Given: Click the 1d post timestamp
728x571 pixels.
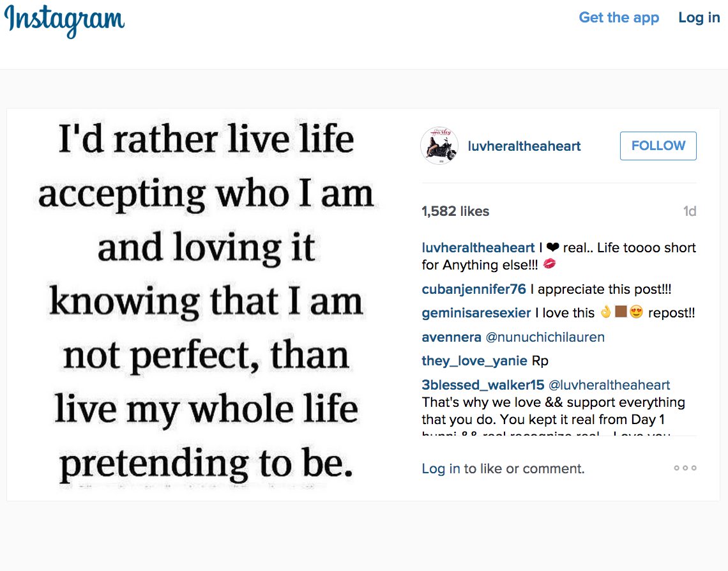Looking at the screenshot, I should (x=690, y=211).
